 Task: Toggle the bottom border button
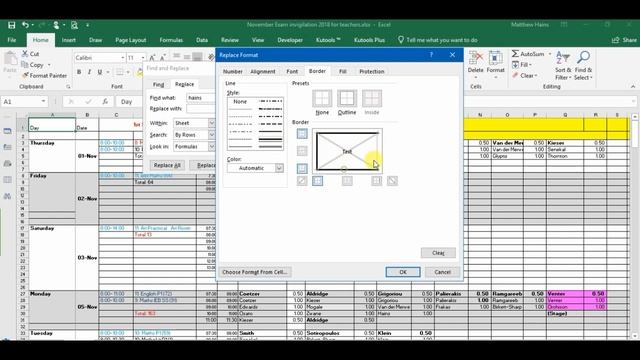click(x=302, y=168)
